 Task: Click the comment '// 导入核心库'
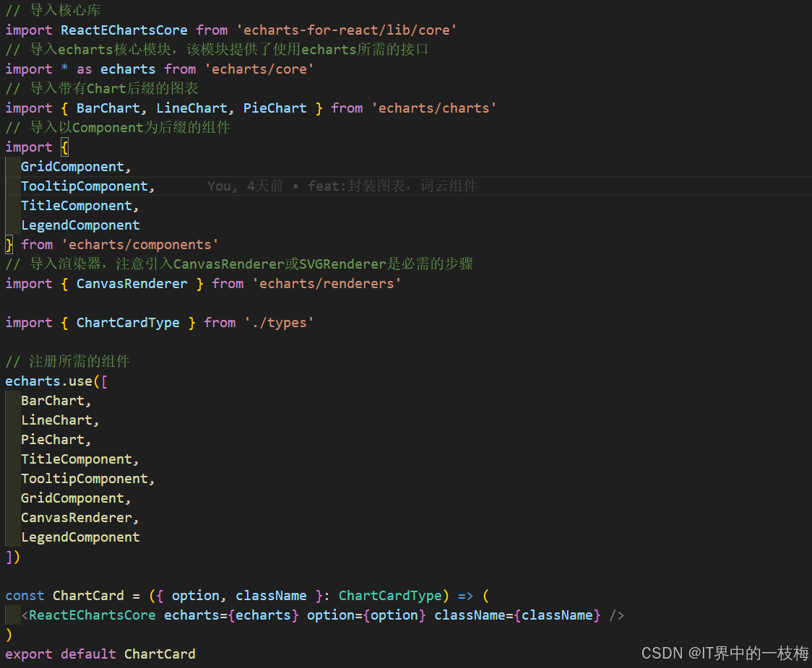(53, 10)
